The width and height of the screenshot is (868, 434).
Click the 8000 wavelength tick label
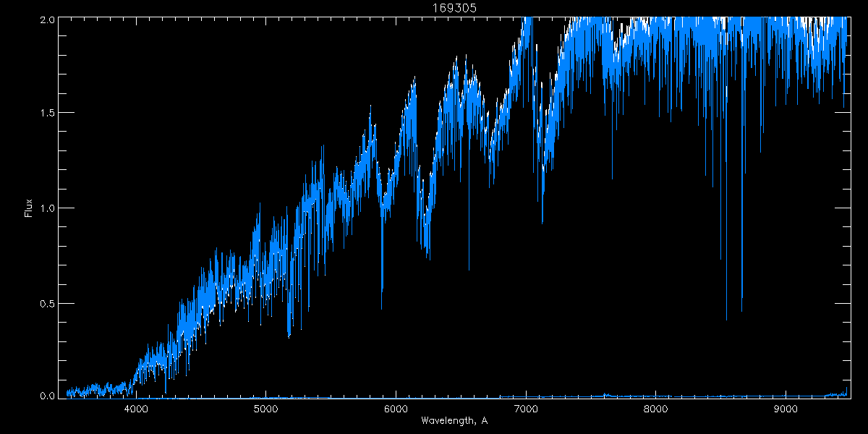(656, 409)
